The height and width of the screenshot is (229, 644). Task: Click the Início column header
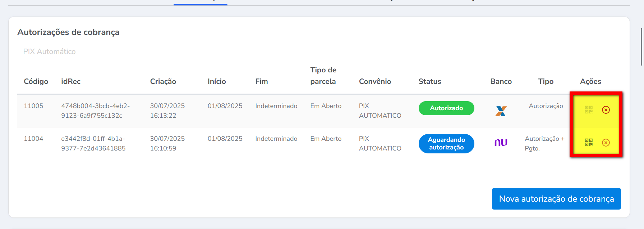[x=217, y=81]
